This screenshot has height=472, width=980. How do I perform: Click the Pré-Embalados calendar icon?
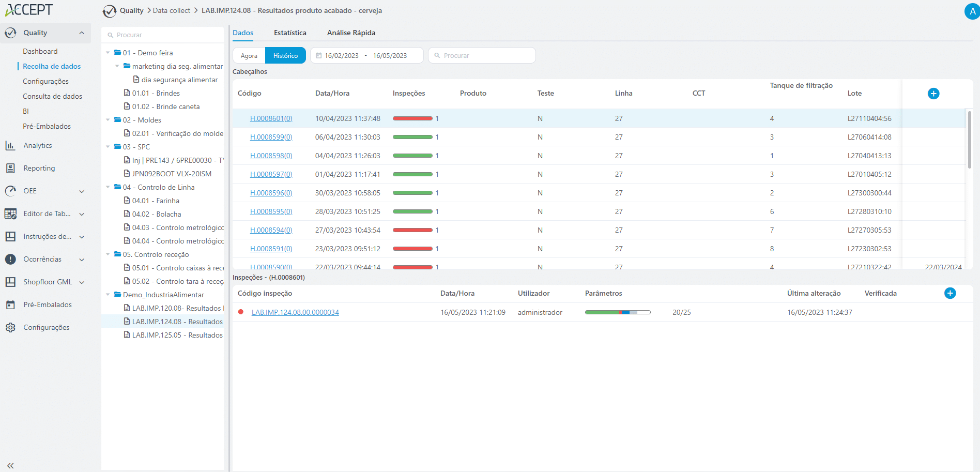10,305
